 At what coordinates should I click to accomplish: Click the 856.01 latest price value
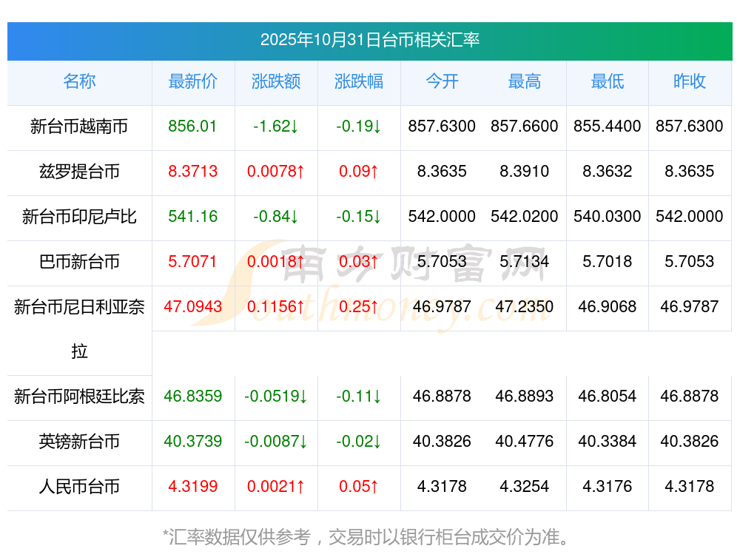click(192, 126)
